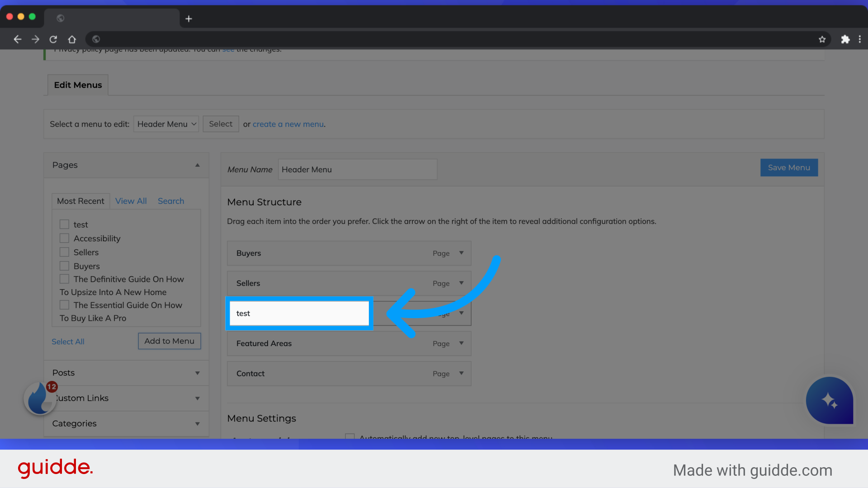Screen dimensions: 868x488
Task: Switch to the View All tab
Action: pos(130,201)
